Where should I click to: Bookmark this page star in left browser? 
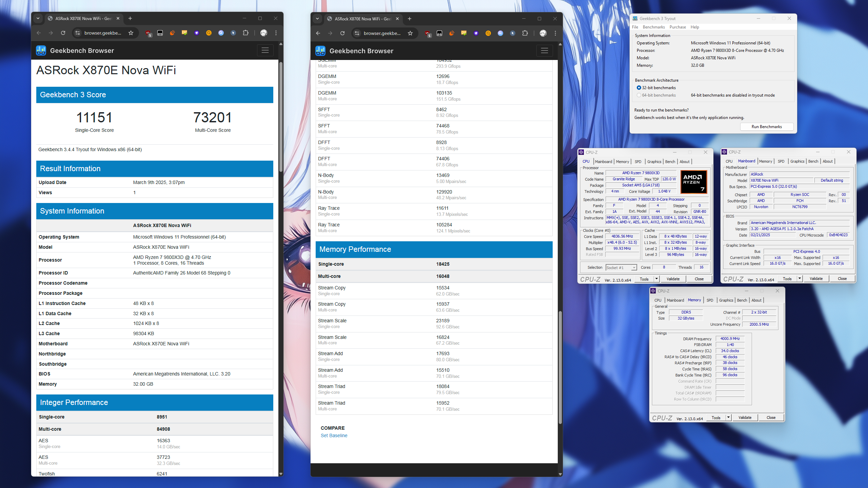pos(131,33)
